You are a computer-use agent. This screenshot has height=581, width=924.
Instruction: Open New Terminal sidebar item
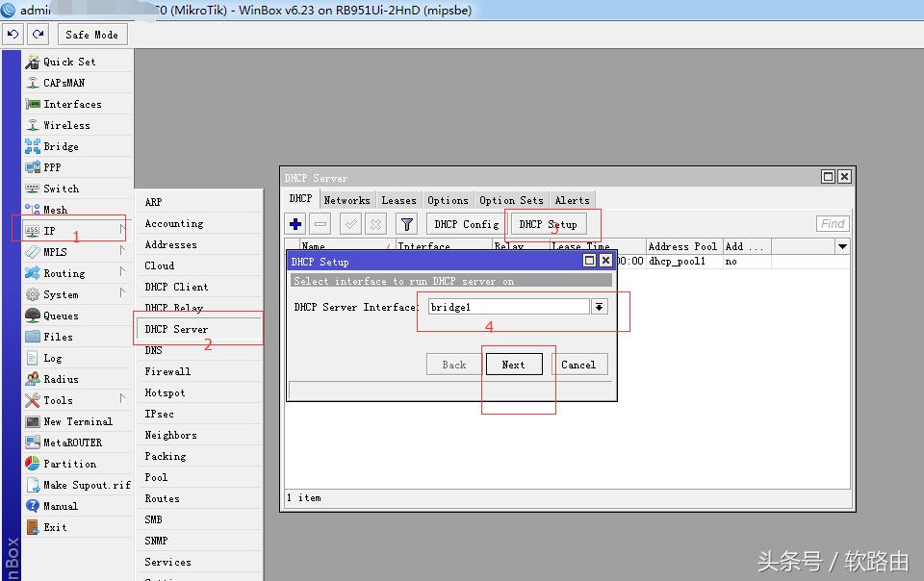(x=77, y=421)
